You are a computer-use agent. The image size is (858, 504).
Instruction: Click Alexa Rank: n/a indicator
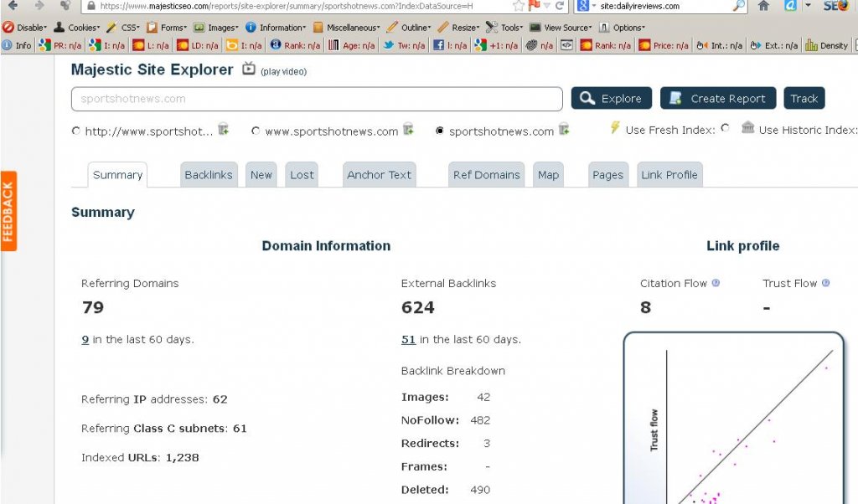(x=295, y=45)
